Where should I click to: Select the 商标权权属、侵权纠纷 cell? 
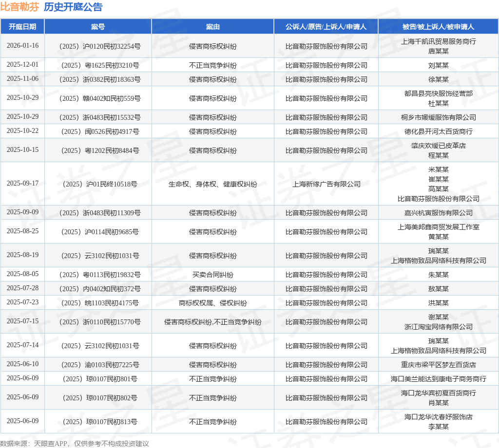[x=212, y=303]
